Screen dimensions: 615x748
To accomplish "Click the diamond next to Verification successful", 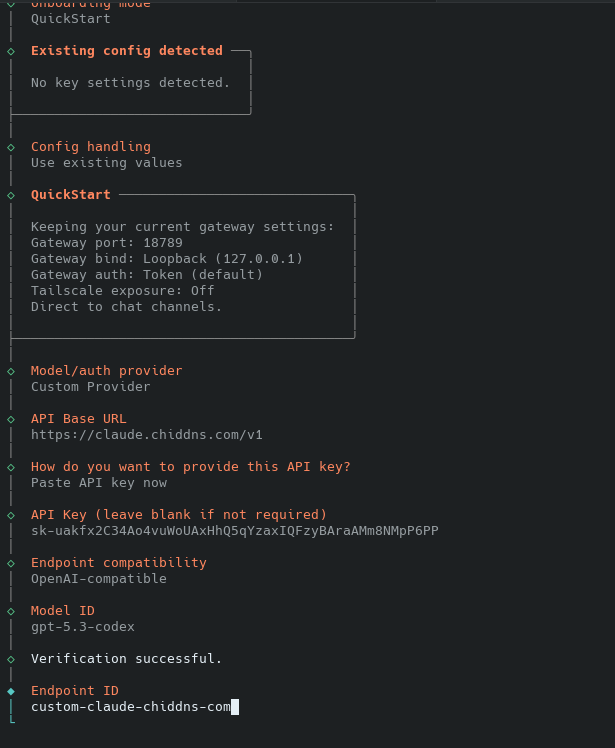I will tap(11, 659).
